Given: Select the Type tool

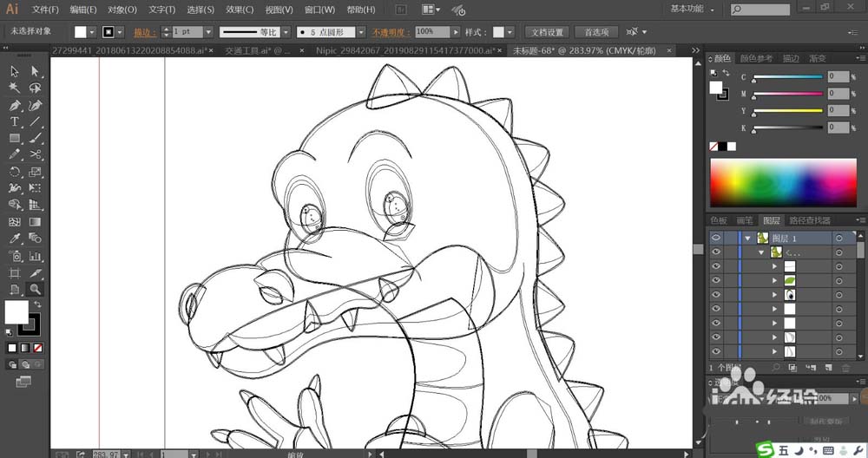Looking at the screenshot, I should pos(15,121).
